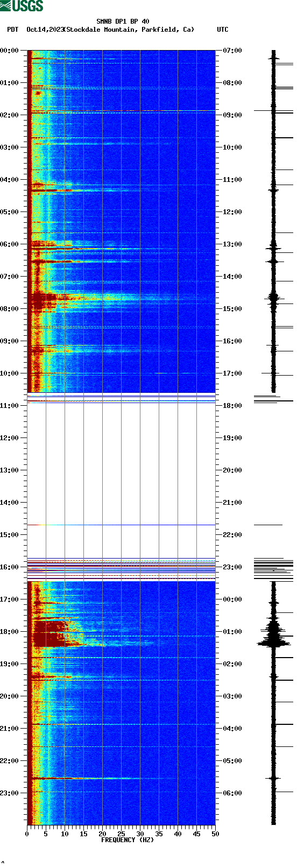This screenshot has width=297, height=868.
Task: Click the frequency axis value 40
Action: point(178,834)
